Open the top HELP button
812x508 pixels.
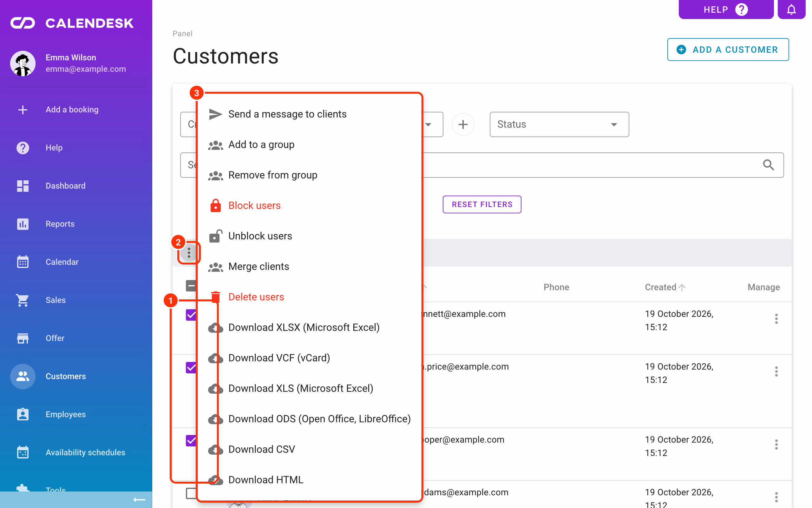tap(726, 10)
